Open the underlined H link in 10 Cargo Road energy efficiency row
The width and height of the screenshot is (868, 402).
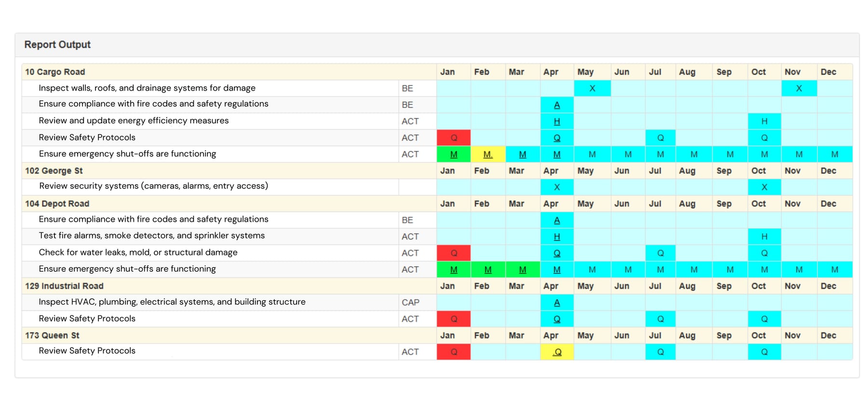557,121
